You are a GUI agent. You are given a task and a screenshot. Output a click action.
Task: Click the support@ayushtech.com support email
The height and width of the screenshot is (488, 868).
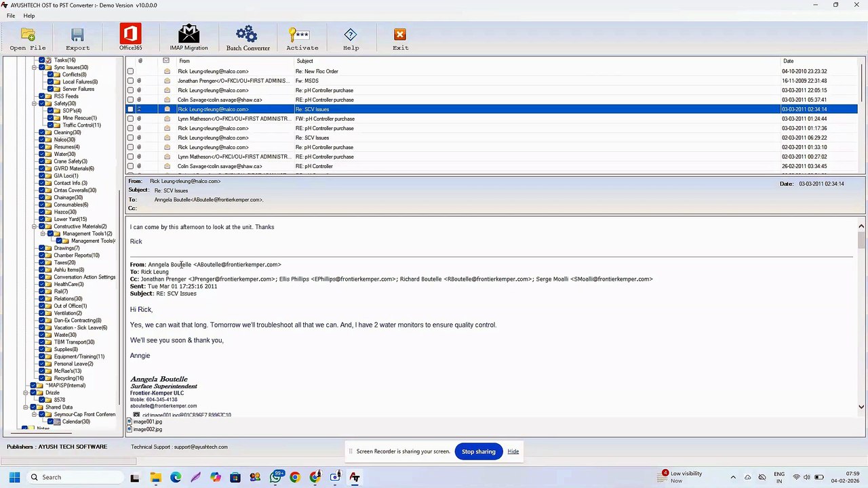(201, 447)
